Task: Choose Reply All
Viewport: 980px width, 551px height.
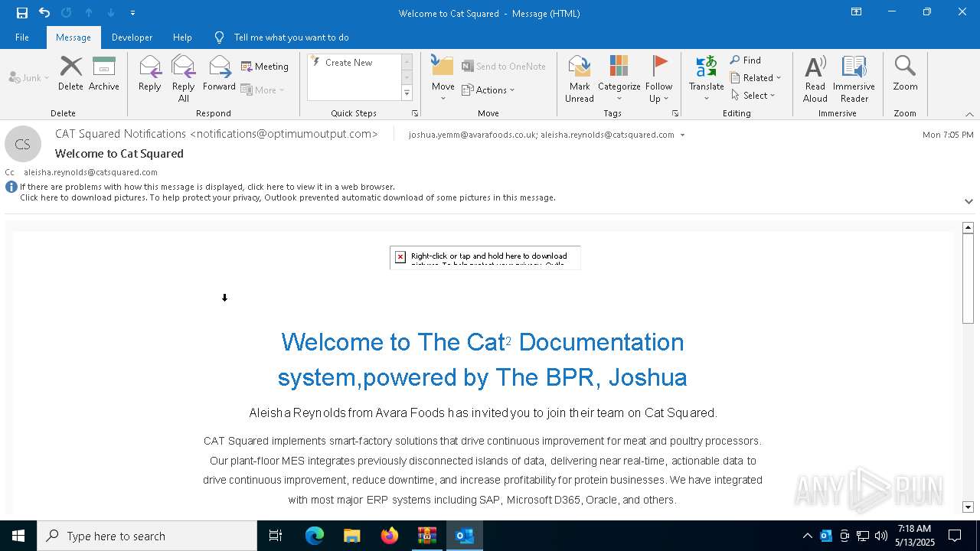Action: coord(184,78)
